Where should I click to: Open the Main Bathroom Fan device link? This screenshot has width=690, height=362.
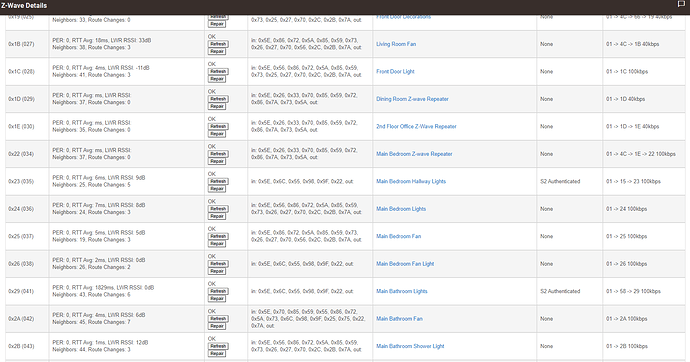click(399, 319)
